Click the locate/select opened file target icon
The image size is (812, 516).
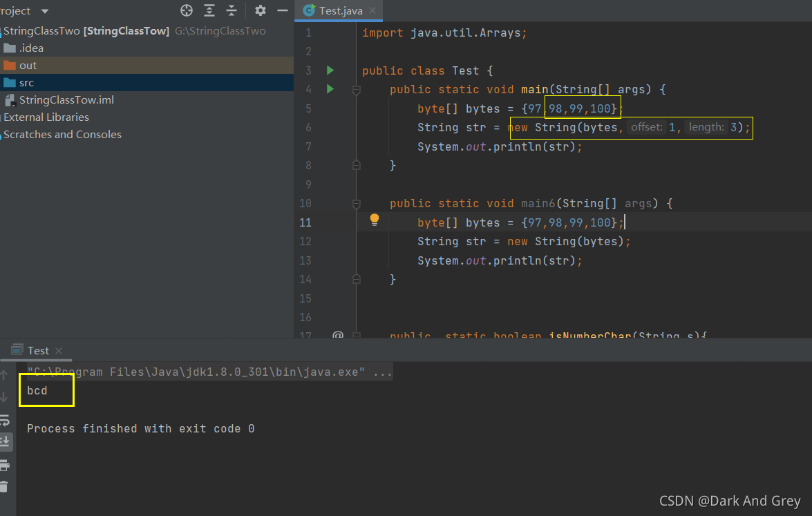(187, 10)
